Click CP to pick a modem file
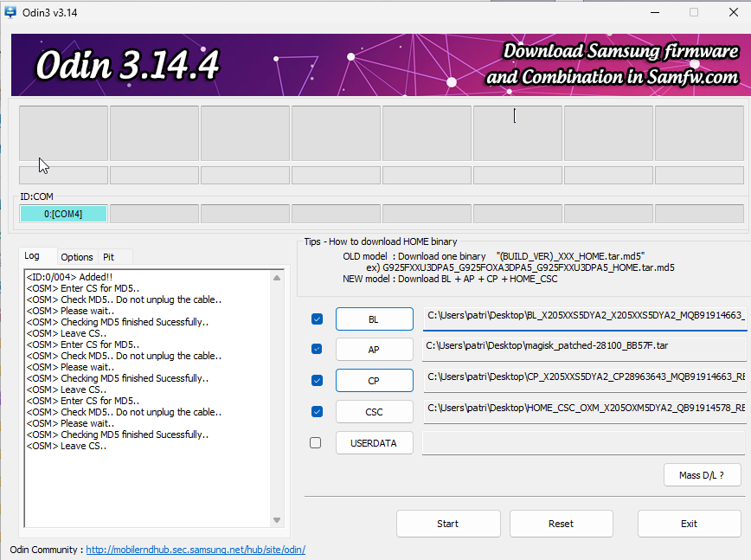 [374, 380]
